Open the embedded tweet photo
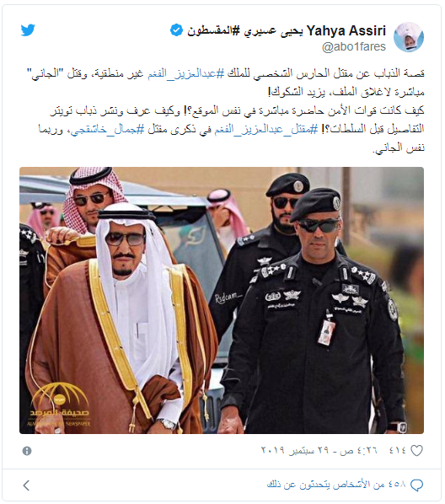The height and width of the screenshot is (504, 445). point(222,300)
